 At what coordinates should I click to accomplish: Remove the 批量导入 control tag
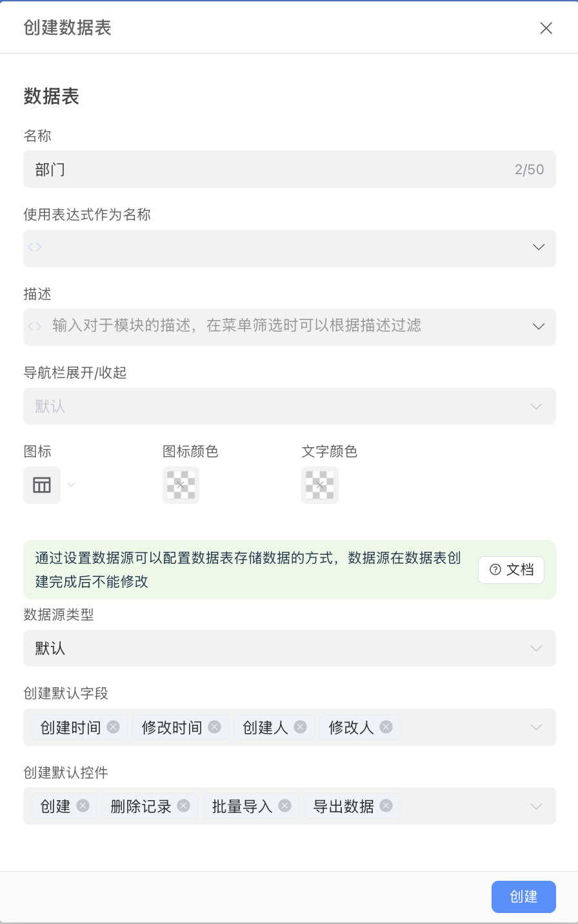click(x=284, y=805)
